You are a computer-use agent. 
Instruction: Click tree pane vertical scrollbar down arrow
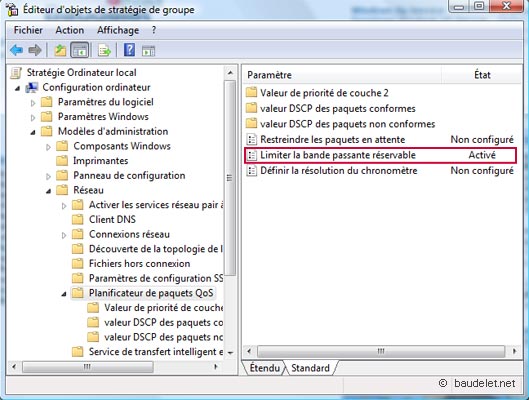(x=230, y=353)
